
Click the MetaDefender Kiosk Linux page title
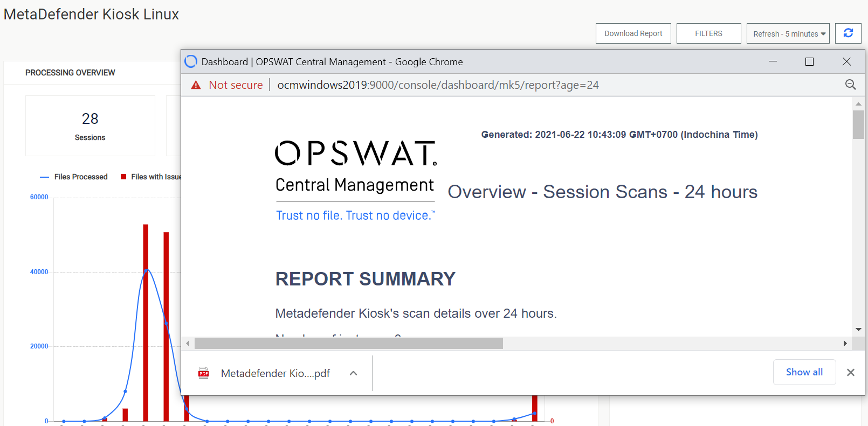91,15
